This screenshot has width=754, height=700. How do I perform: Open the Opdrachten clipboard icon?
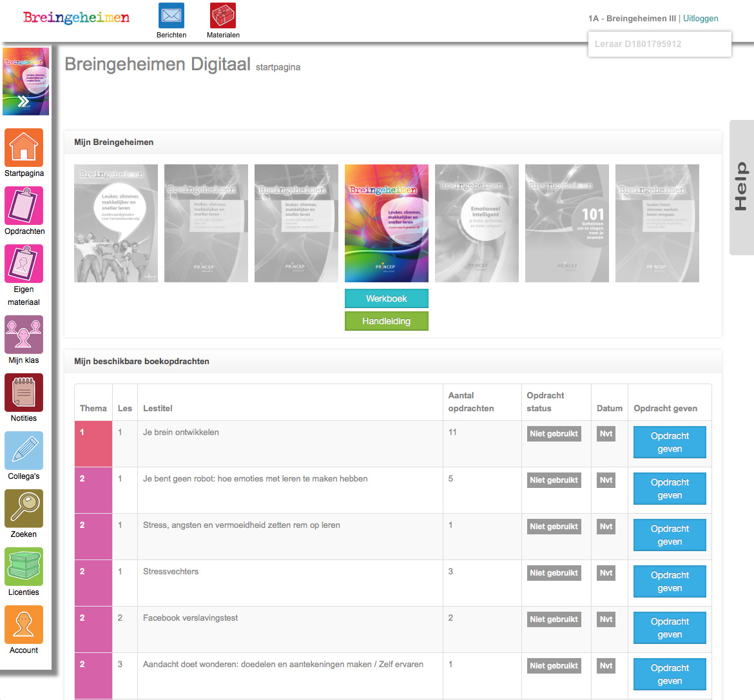click(x=24, y=206)
